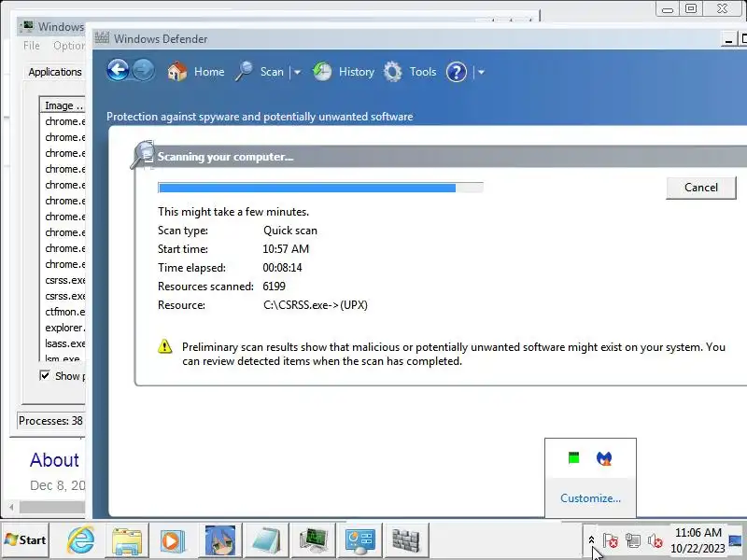Open Customize notification icons link

pos(590,498)
